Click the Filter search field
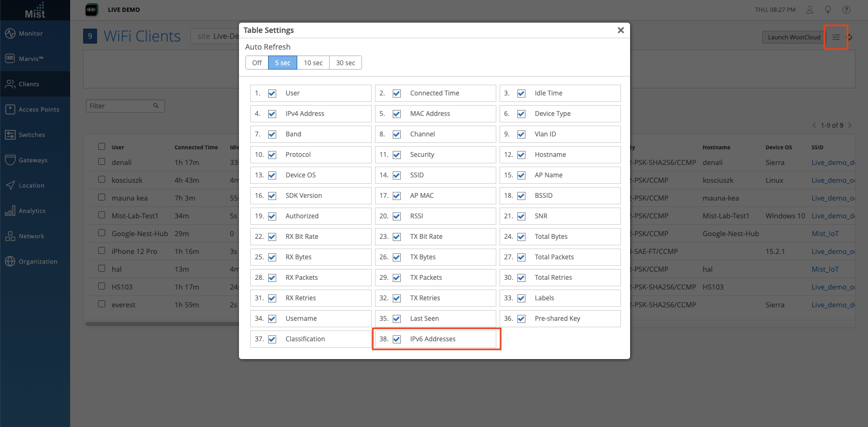 121,106
